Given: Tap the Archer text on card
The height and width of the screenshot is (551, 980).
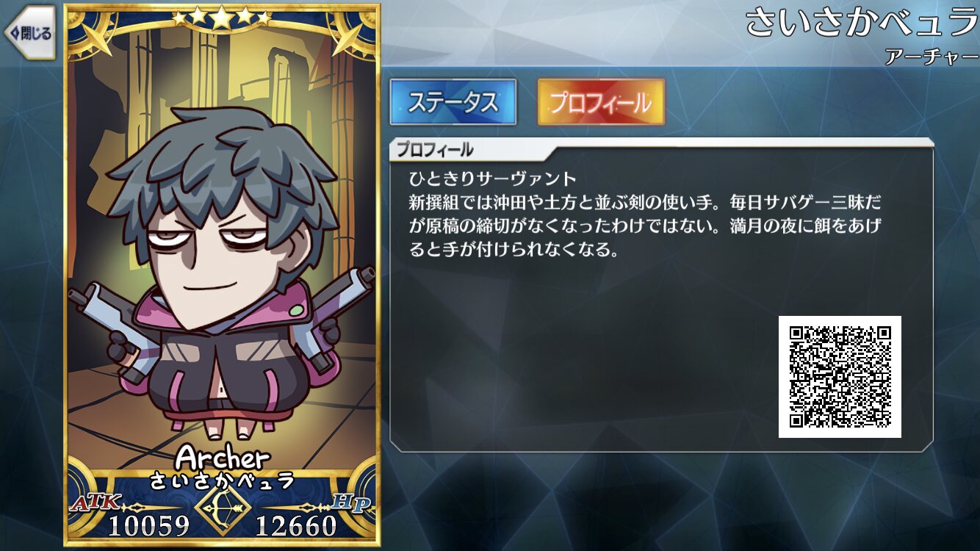Looking at the screenshot, I should click(x=223, y=457).
